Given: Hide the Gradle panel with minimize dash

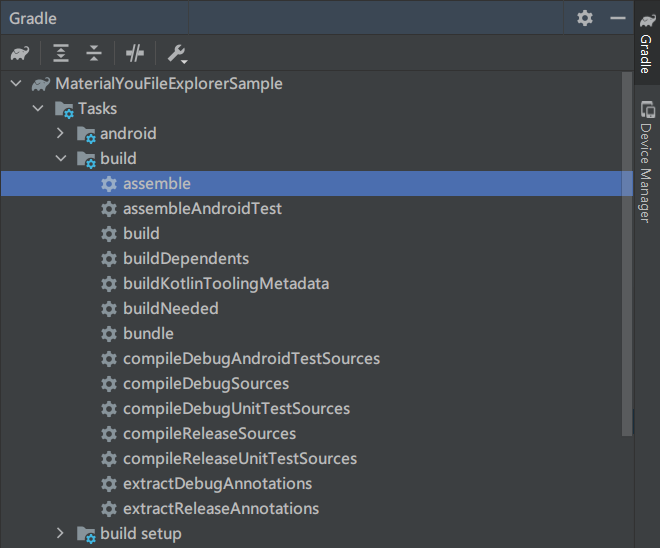Looking at the screenshot, I should [617, 18].
